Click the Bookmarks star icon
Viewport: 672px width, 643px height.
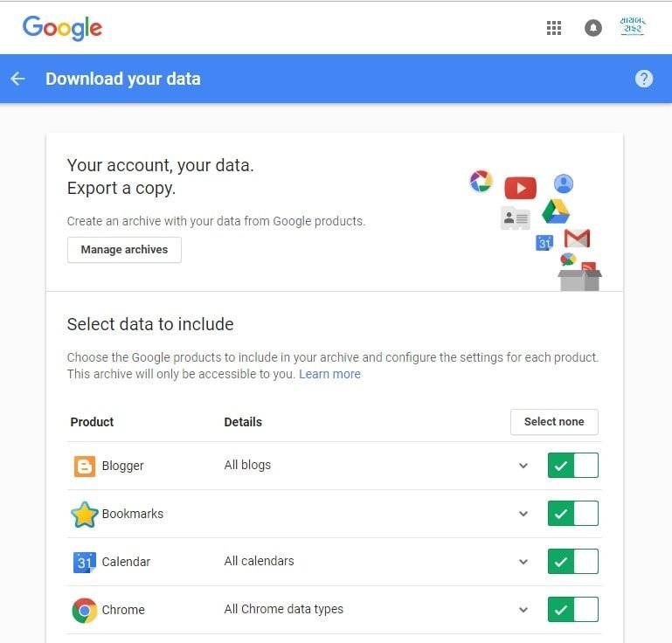click(x=84, y=514)
